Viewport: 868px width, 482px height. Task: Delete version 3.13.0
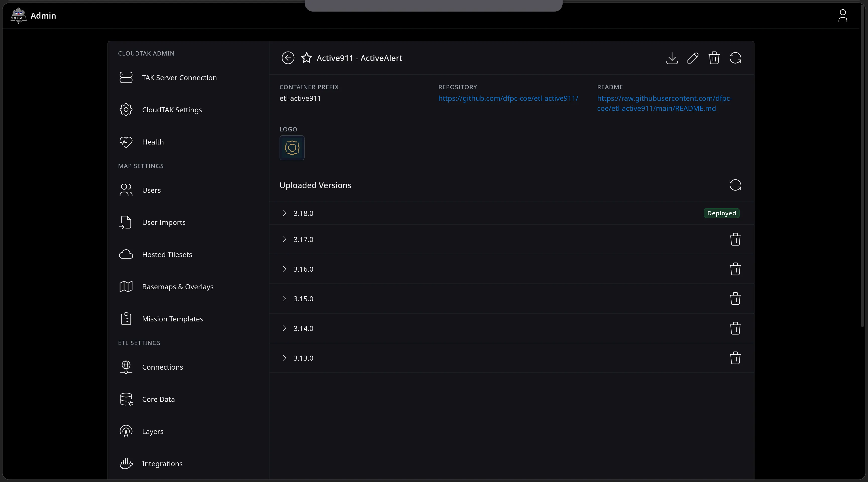(x=735, y=358)
